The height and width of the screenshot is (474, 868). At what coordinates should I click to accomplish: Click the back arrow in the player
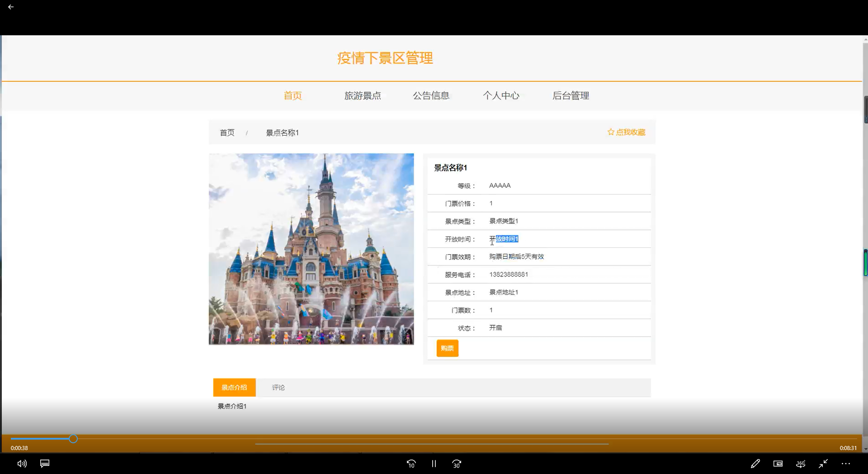tap(11, 7)
